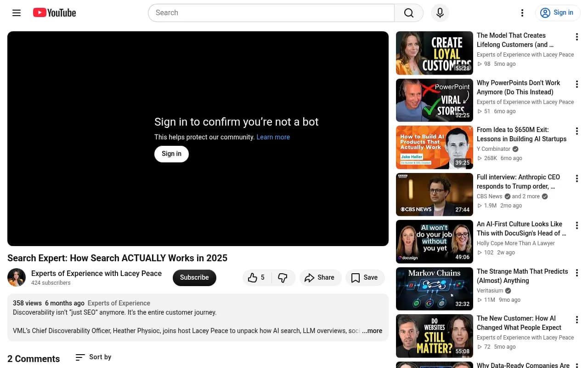The image size is (588, 368).
Task: Open thumbnail Create Loyal Customers video
Action: (x=435, y=53)
